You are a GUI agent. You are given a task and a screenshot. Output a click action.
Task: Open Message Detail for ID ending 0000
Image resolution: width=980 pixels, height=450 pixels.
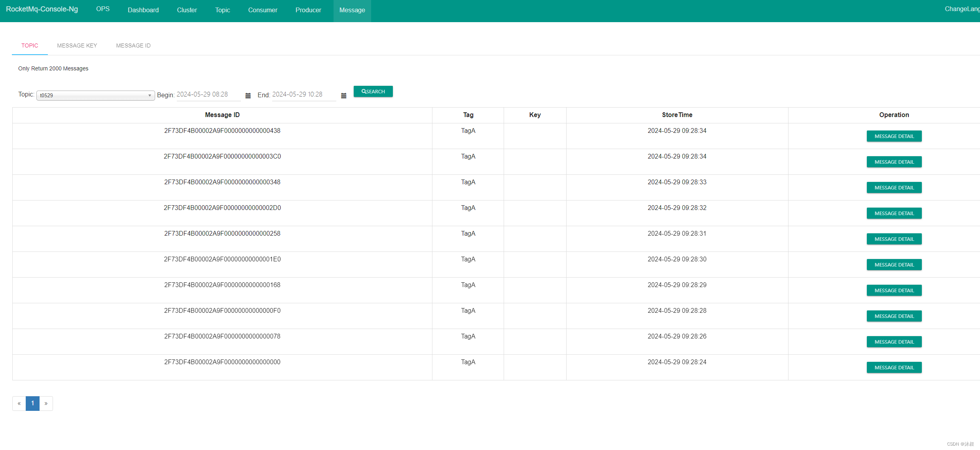tap(894, 367)
